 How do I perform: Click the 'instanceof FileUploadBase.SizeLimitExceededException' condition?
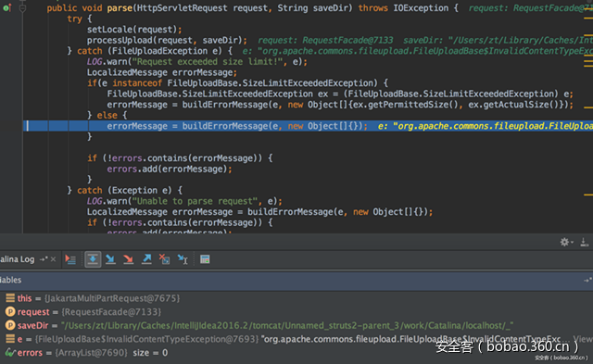237,83
